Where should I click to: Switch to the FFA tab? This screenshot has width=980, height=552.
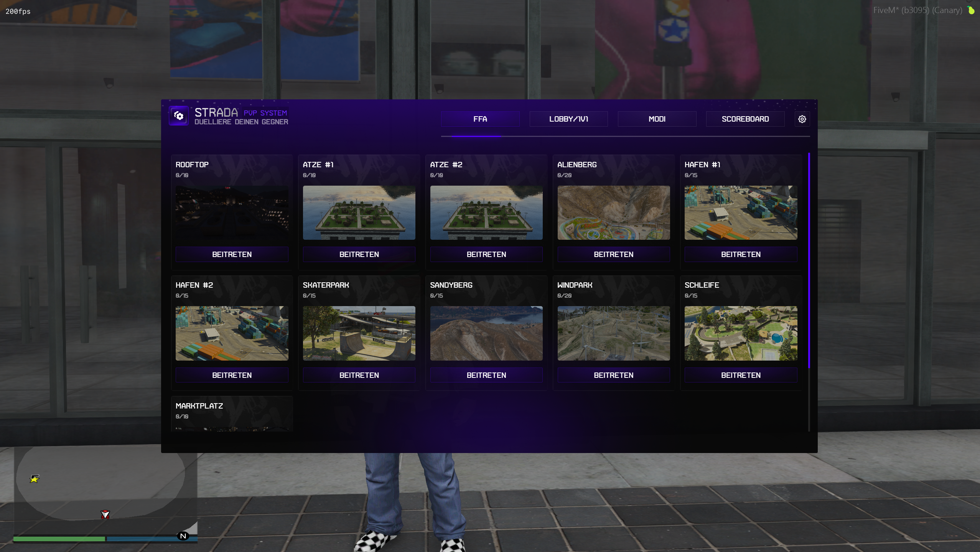tap(480, 119)
